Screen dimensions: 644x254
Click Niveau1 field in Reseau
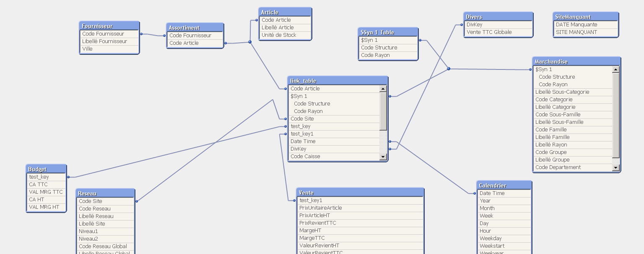click(x=105, y=231)
